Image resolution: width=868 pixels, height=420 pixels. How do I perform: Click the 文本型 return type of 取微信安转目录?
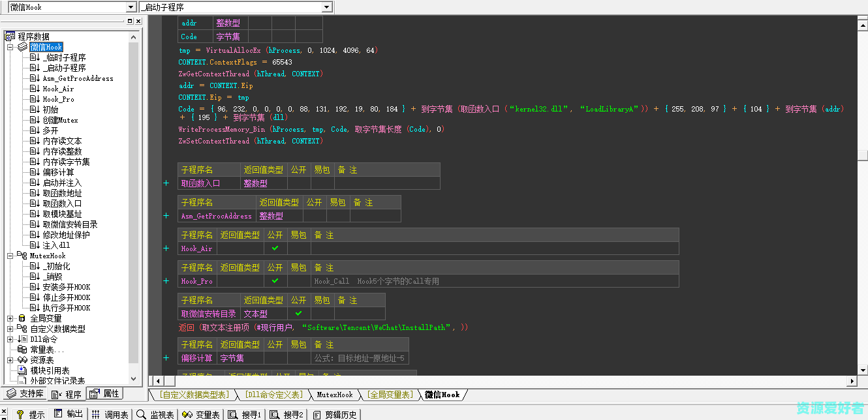coord(264,314)
